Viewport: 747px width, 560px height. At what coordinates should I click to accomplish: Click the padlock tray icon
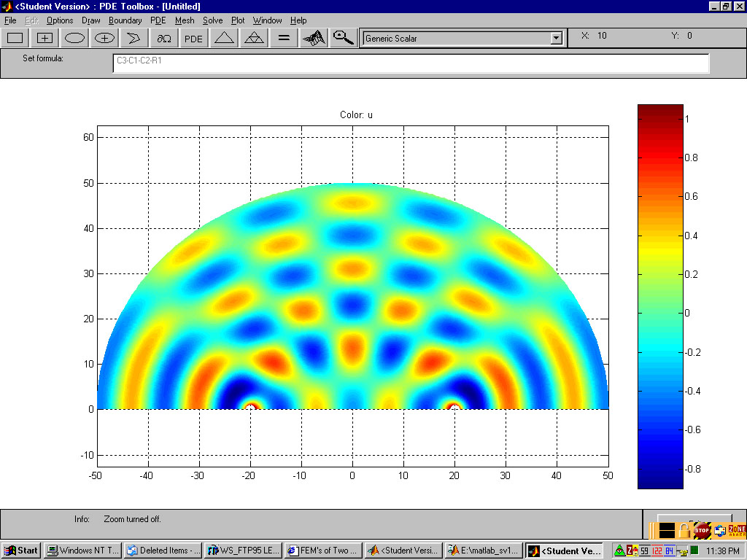684,530
